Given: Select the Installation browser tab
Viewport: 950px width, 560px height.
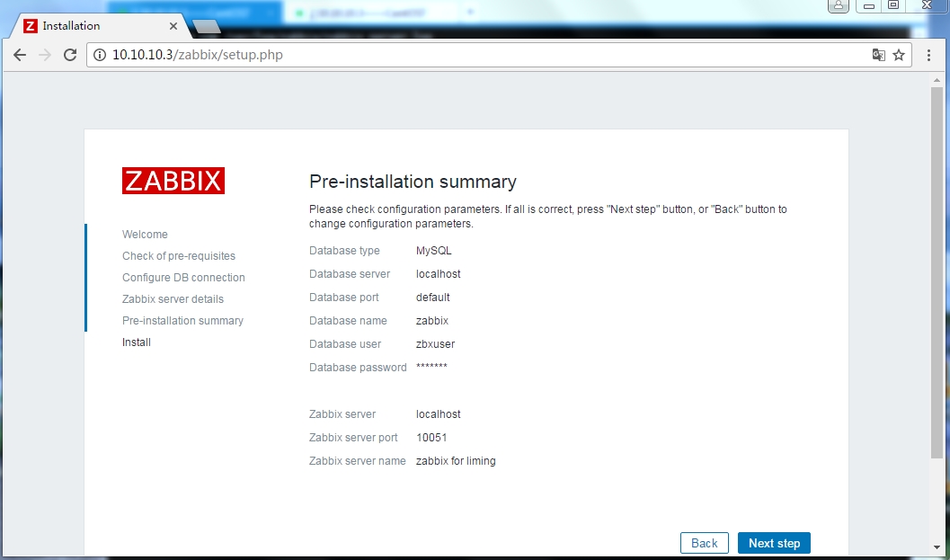Looking at the screenshot, I should click(x=100, y=26).
